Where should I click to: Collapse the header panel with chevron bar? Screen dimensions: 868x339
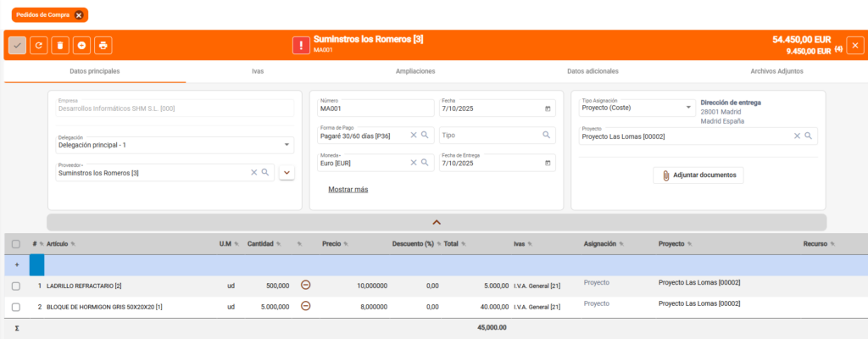point(437,222)
